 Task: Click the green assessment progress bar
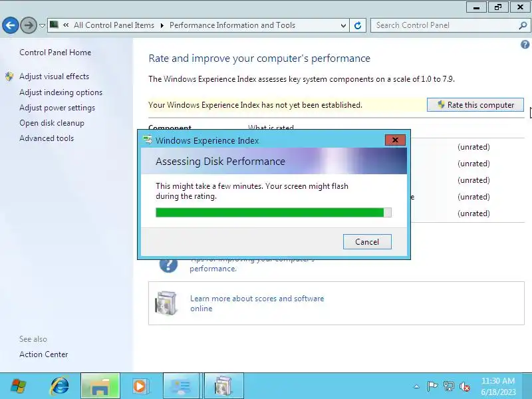coord(273,213)
